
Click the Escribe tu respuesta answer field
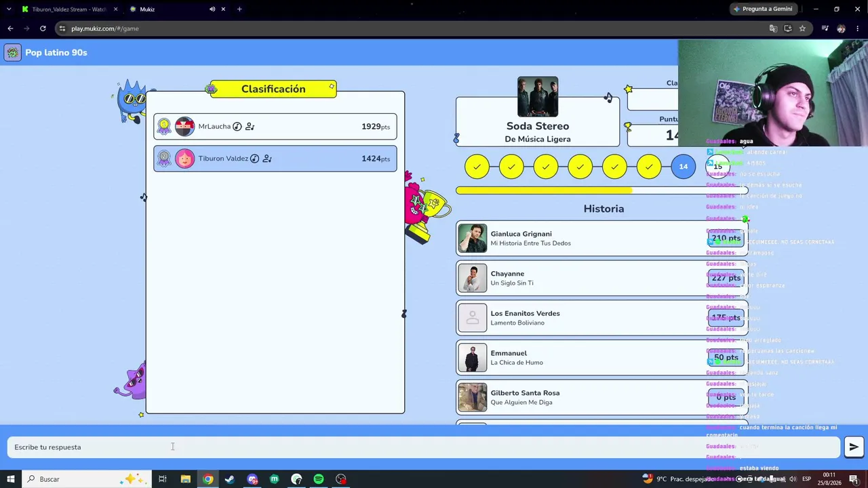click(x=424, y=447)
